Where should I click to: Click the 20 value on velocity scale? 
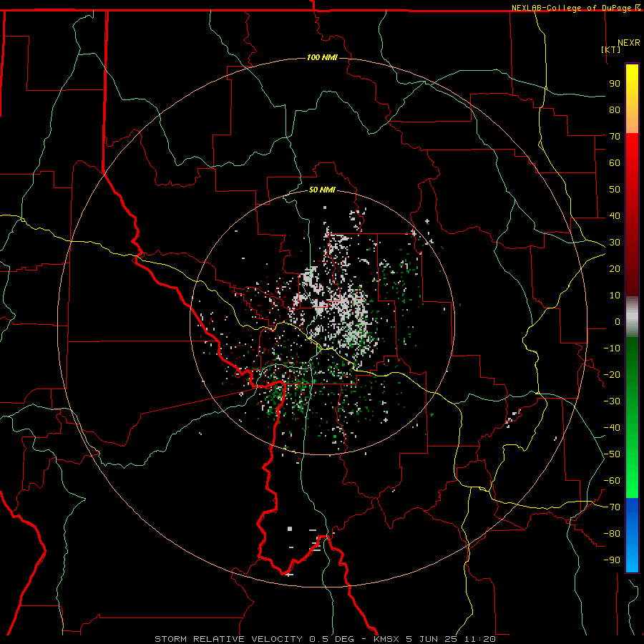(615, 268)
